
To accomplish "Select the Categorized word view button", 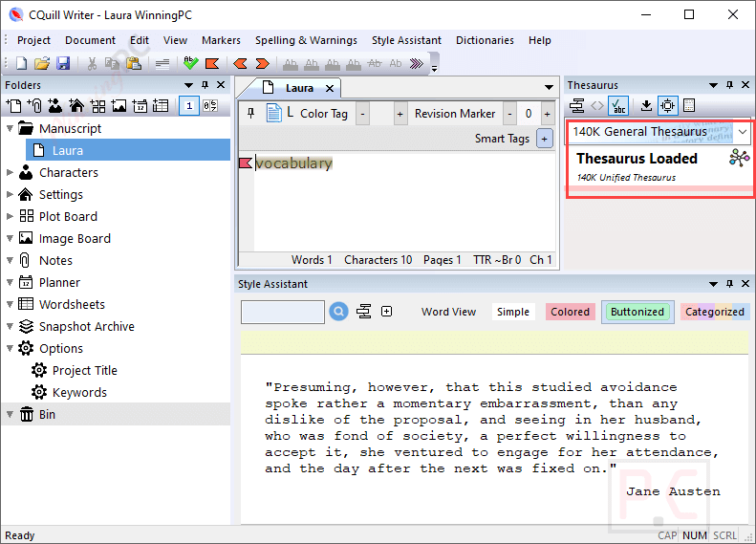I will 715,312.
